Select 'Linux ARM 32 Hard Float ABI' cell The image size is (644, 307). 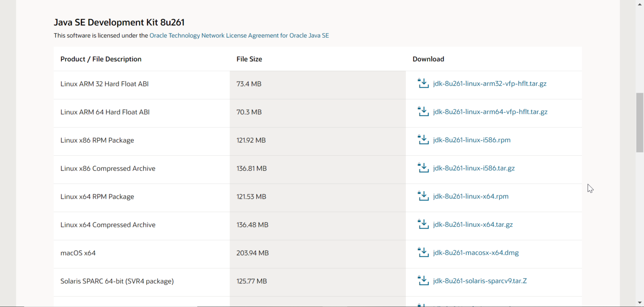(142, 85)
